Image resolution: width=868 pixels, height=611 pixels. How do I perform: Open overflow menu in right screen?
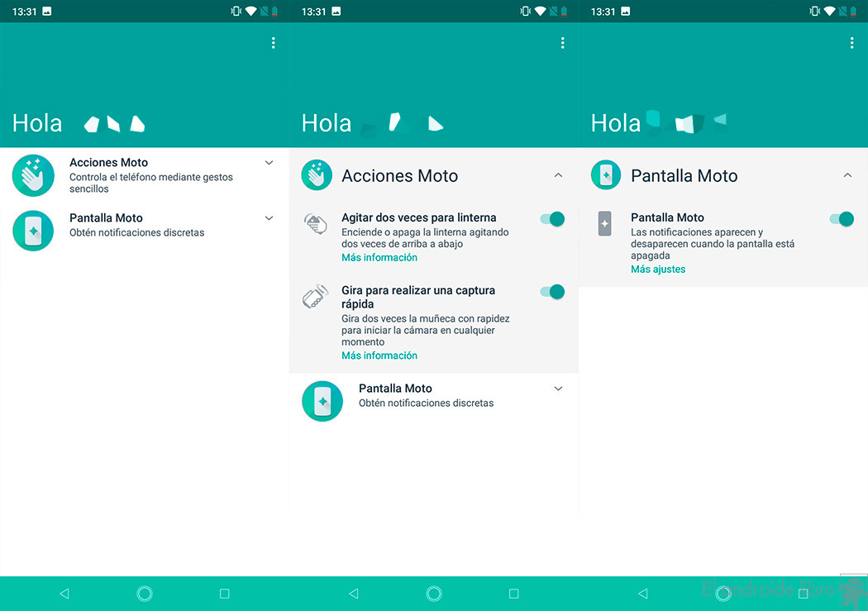[x=852, y=43]
